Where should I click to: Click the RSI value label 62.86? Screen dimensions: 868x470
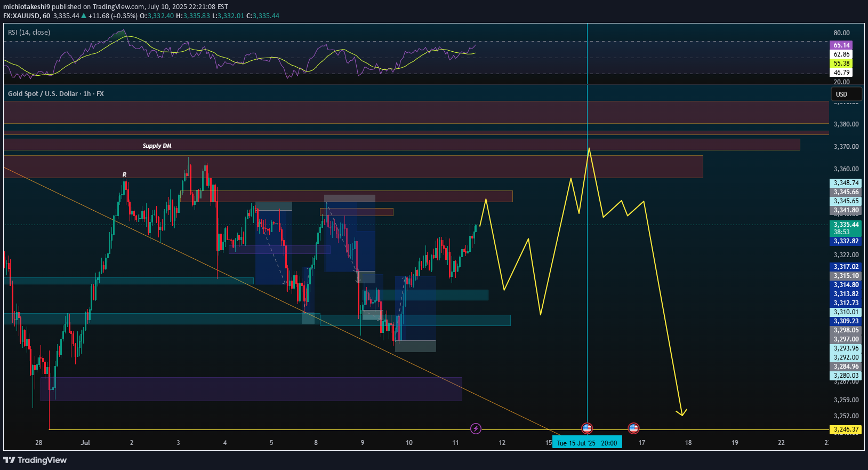pyautogui.click(x=841, y=54)
